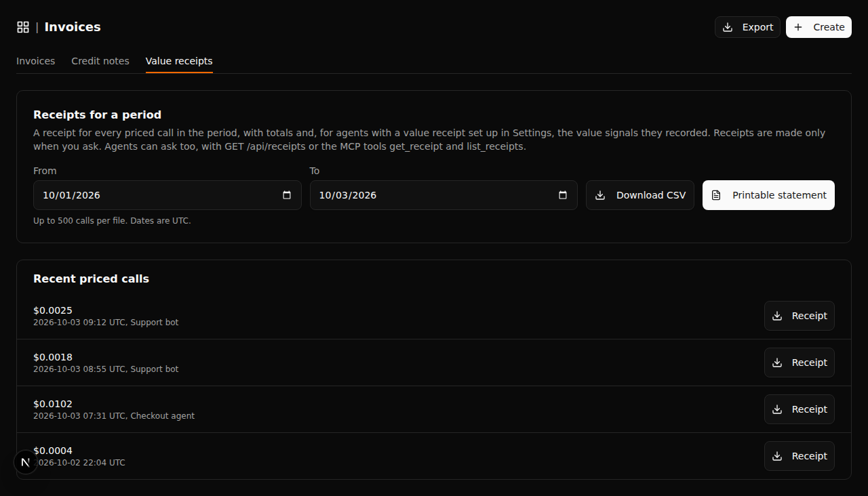The image size is (868, 496).
Task: Click the text '2026-10-03 09:12 UTC, Support bot'
Action: (x=106, y=323)
